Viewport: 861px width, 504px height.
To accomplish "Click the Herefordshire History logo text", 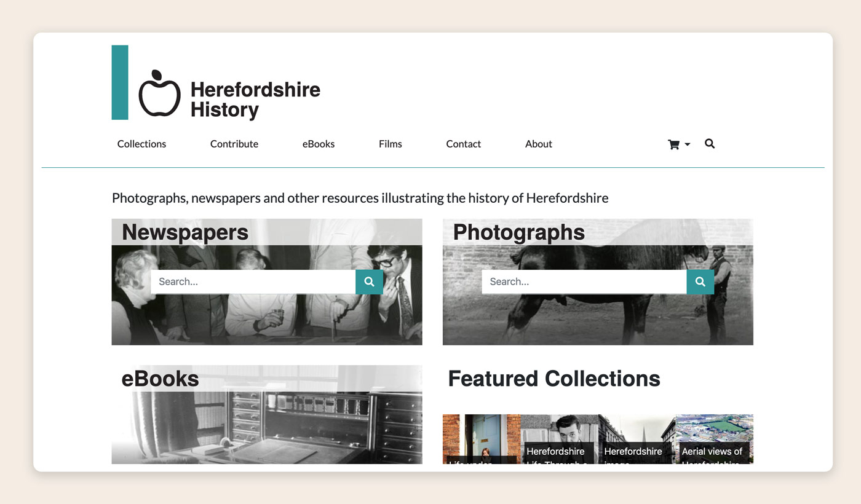I will [x=255, y=100].
